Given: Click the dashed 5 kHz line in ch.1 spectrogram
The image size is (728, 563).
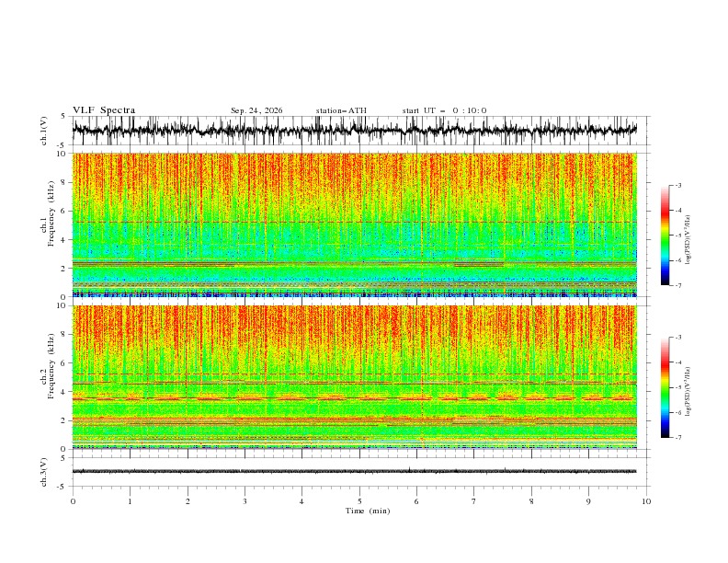Looking at the screenshot, I should click(x=354, y=222).
